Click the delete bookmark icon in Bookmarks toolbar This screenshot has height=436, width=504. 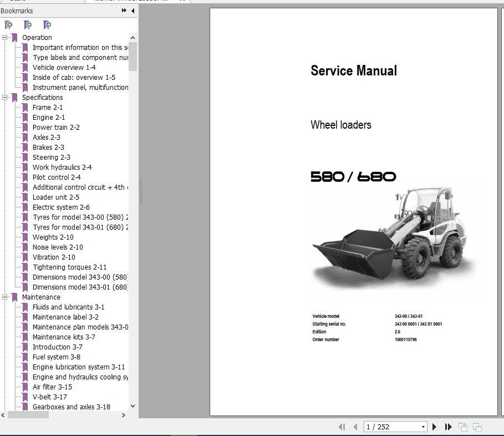tap(8, 25)
